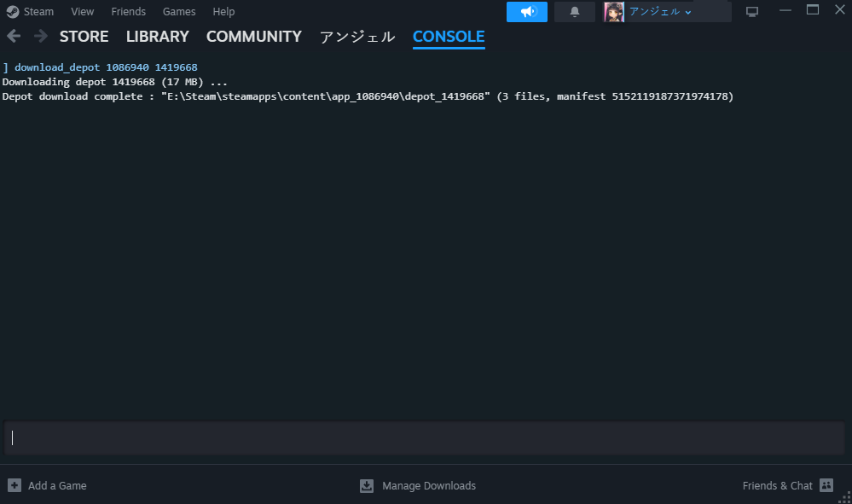Switch to the STORE tab

(x=84, y=37)
